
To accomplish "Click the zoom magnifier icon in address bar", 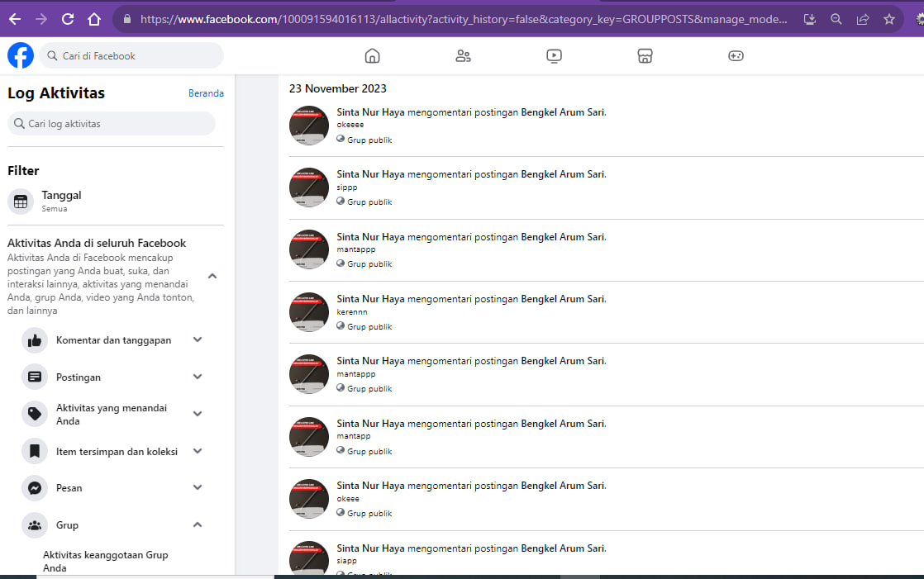I will tap(836, 20).
